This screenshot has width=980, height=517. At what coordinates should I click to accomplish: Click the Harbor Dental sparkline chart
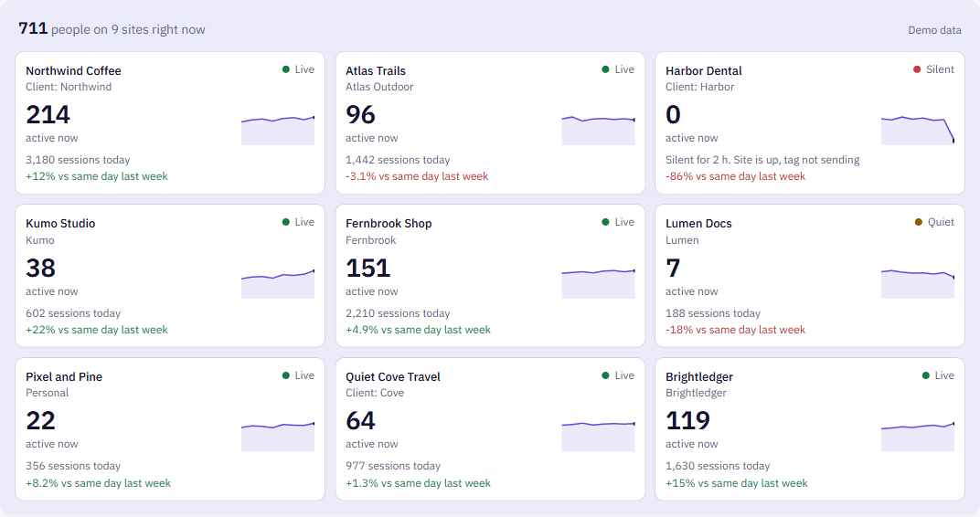(918, 130)
